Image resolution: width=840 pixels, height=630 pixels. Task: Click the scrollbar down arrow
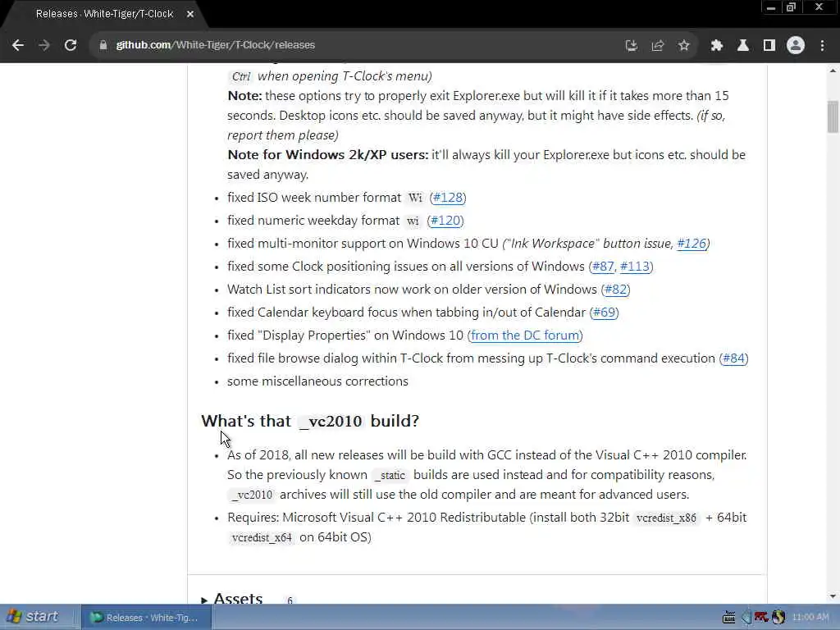(833, 596)
